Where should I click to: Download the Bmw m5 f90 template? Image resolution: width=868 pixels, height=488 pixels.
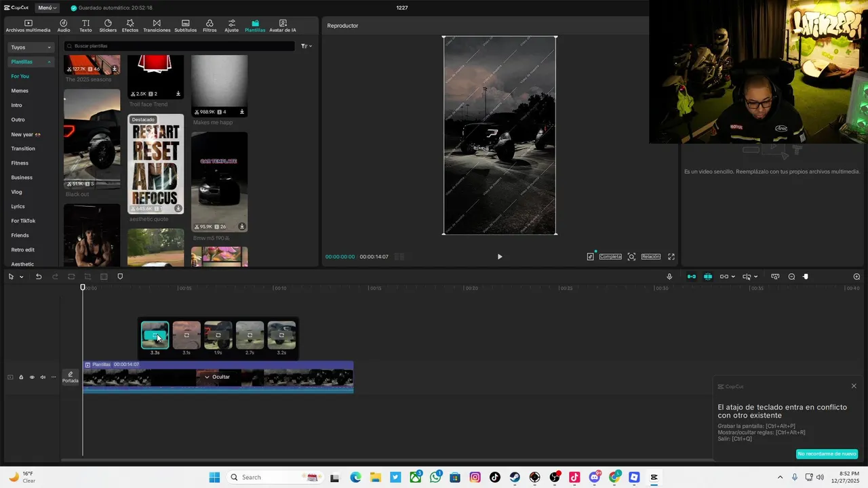(241, 226)
